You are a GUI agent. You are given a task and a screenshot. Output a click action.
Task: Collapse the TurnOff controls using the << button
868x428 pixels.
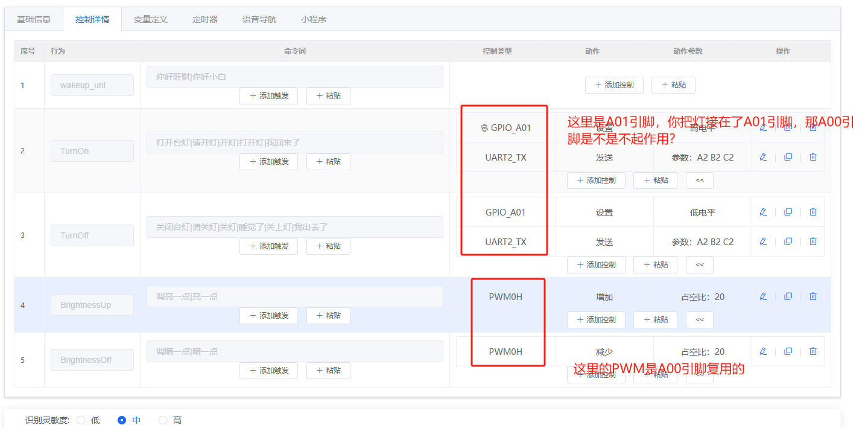point(699,264)
